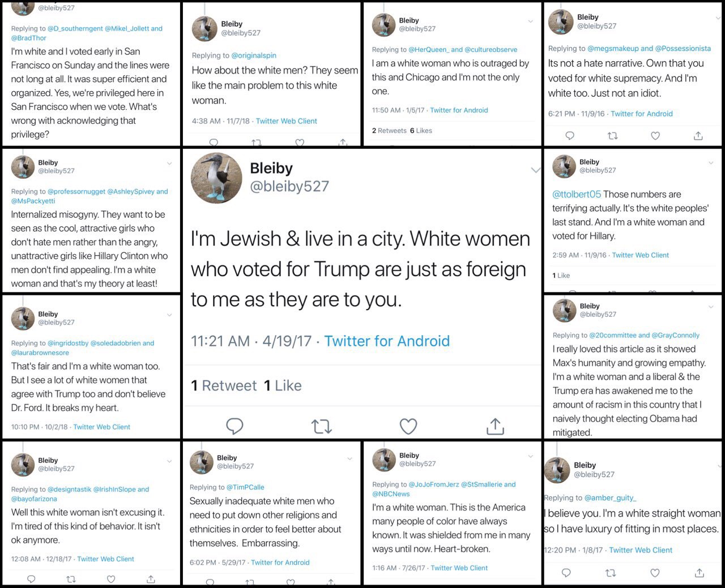Open the @amber_guity_ mention link
The width and height of the screenshot is (725, 588).
tap(610, 498)
